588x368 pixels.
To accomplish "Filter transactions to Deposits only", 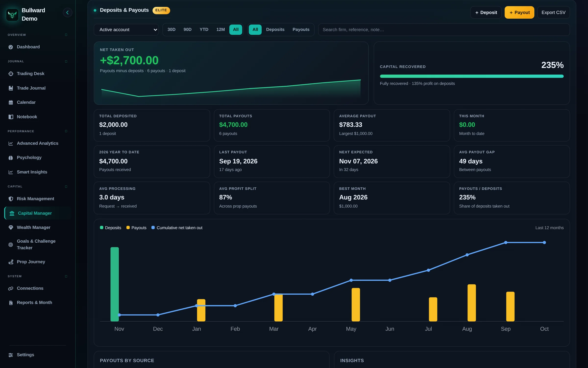I will coord(275,29).
